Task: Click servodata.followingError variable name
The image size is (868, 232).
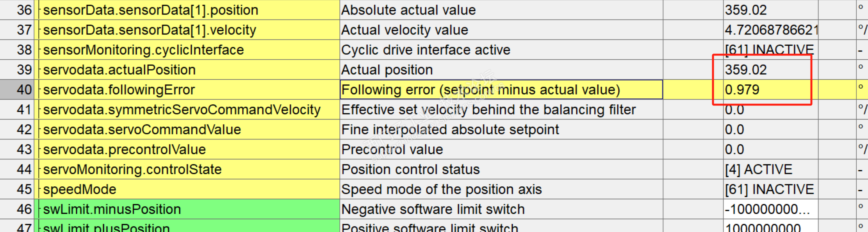Action: [119, 90]
